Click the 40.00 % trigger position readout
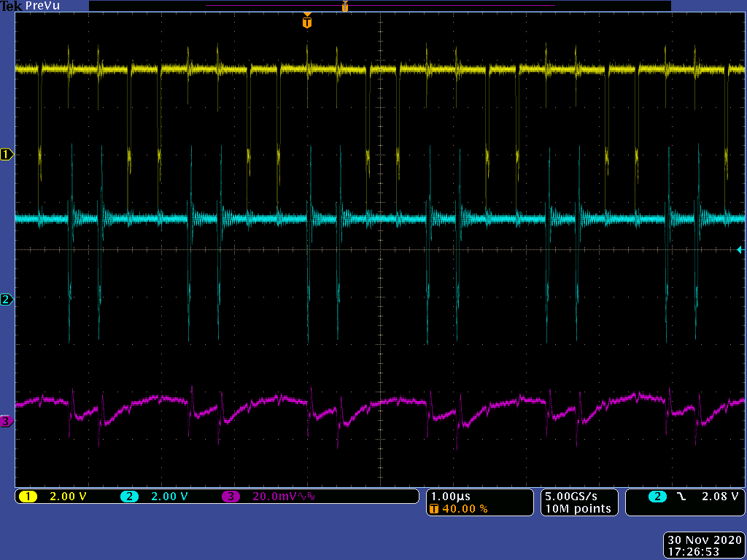This screenshot has width=747, height=560. (465, 508)
